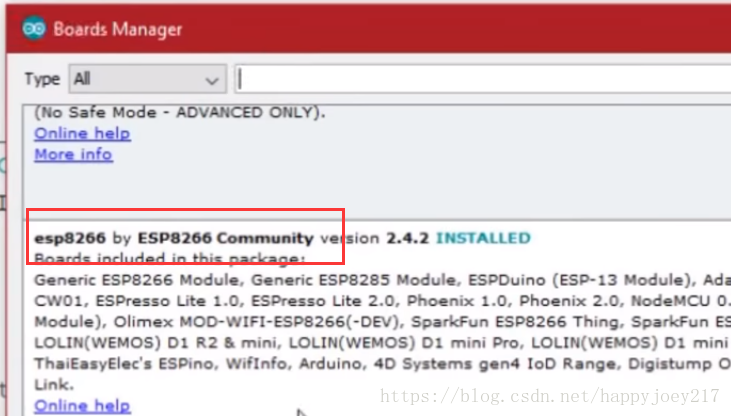Focus the boards search input field

tap(483, 79)
